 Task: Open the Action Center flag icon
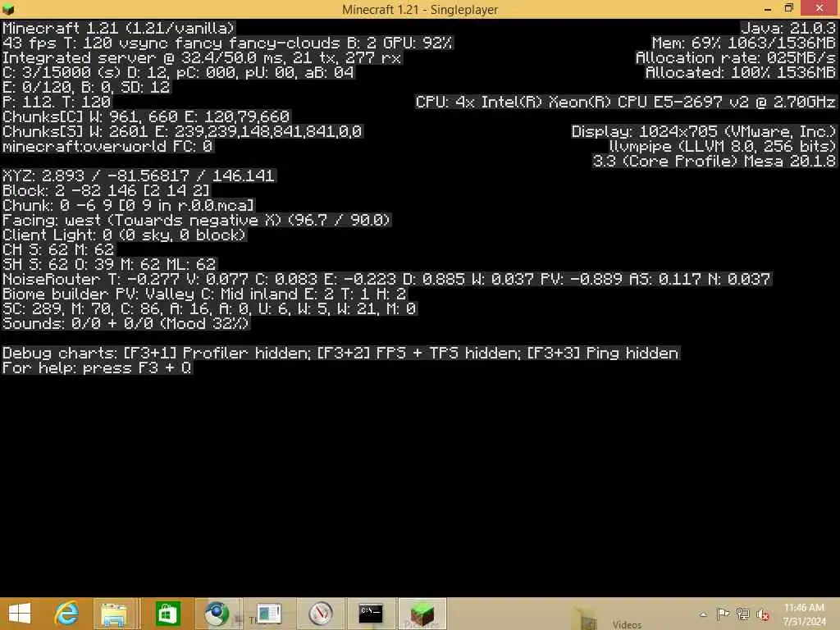point(723,614)
